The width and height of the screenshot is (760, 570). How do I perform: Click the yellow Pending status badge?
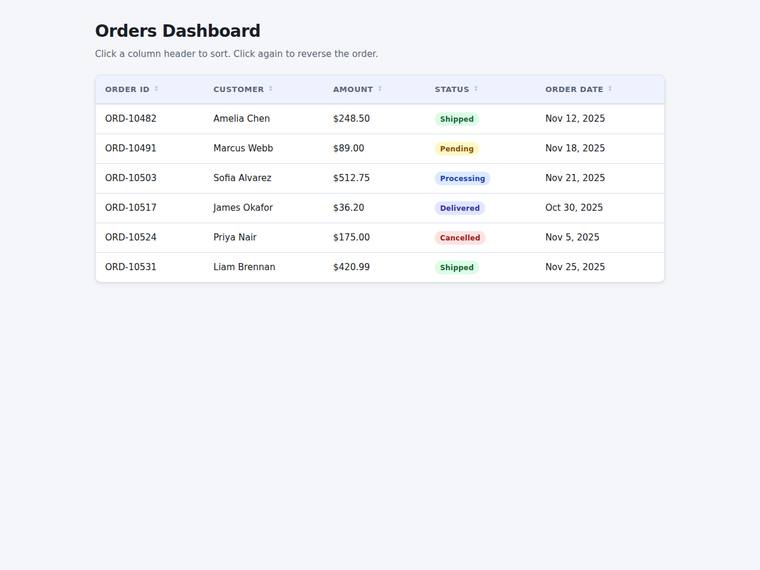click(x=457, y=149)
